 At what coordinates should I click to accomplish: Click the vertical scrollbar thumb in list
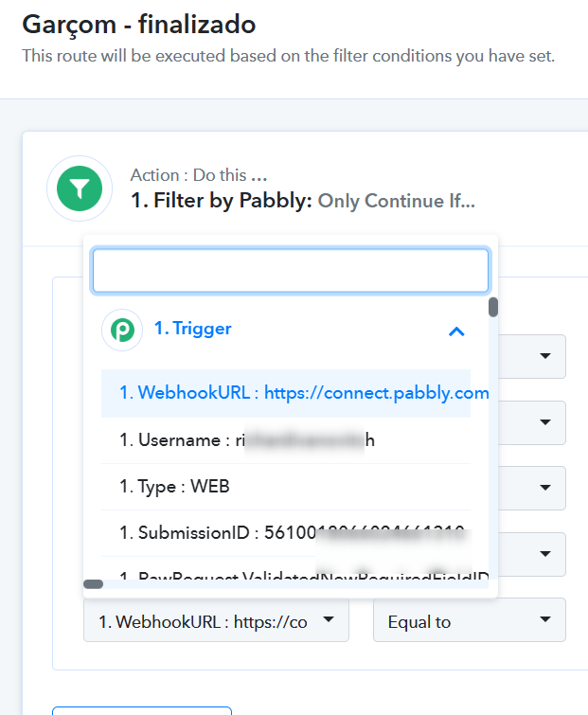[x=492, y=307]
